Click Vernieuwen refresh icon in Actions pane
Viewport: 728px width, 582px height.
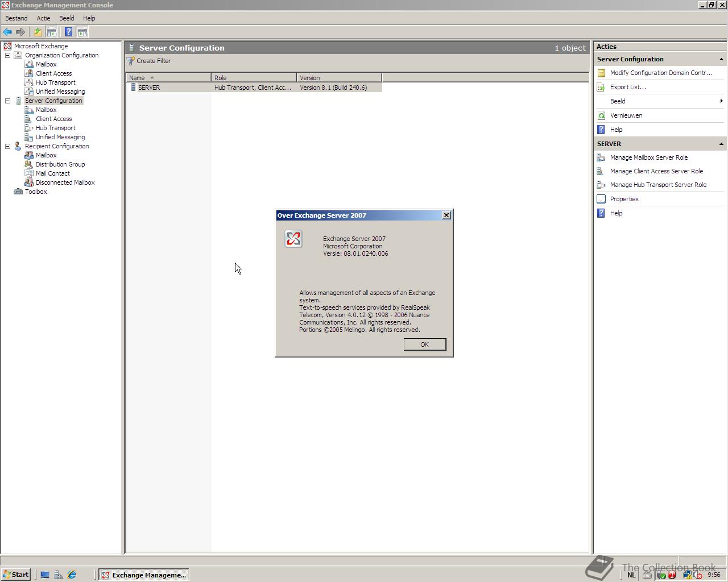[601, 115]
